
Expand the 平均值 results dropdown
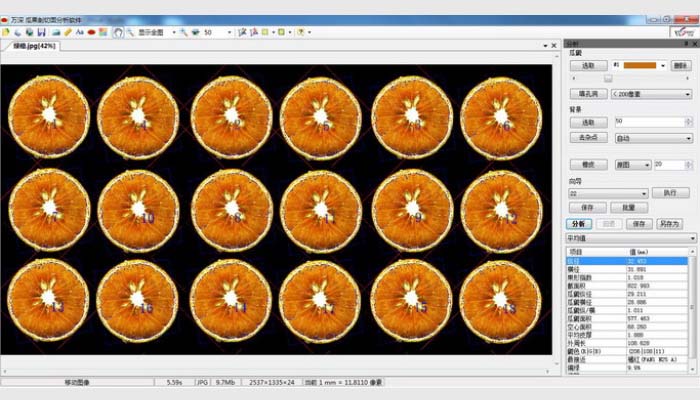tap(689, 238)
